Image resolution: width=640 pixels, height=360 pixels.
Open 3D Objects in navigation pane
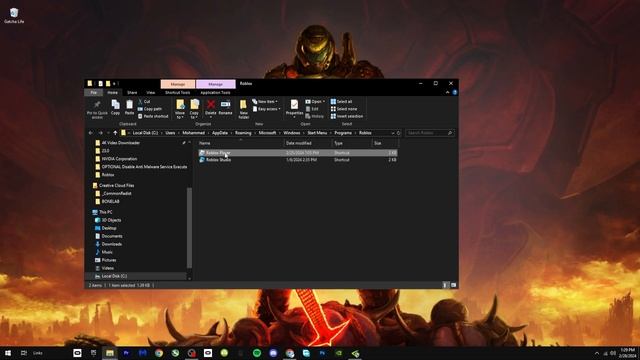click(x=108, y=220)
